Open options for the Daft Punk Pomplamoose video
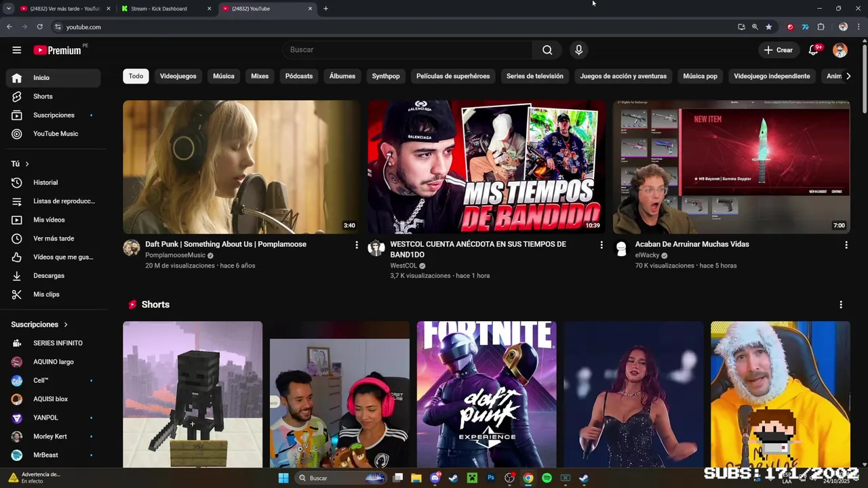Viewport: 868px width, 488px height. pos(357,245)
